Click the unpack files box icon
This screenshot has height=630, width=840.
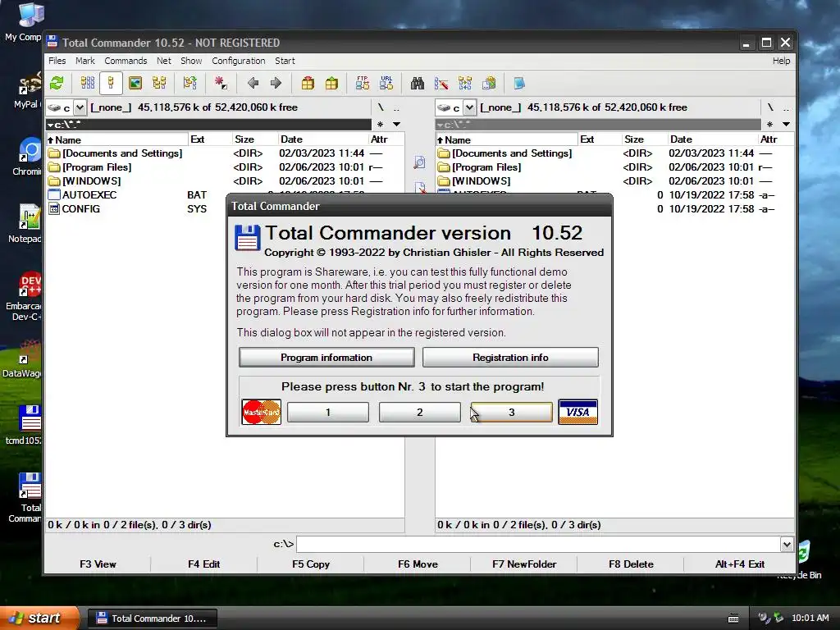click(331, 83)
